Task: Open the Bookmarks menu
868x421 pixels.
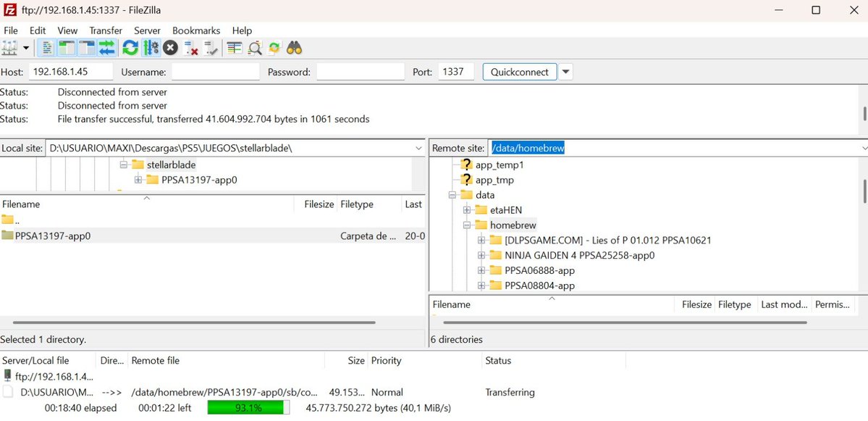Action: (196, 30)
